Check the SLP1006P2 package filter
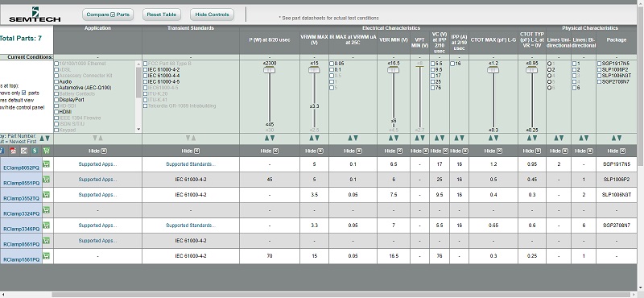The height and width of the screenshot is (298, 644). tap(599, 70)
